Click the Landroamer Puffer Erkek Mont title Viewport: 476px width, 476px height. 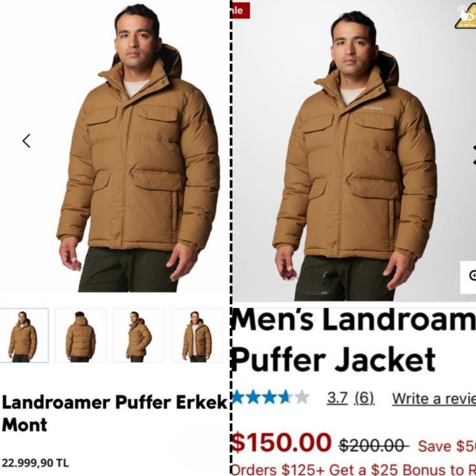point(114,413)
